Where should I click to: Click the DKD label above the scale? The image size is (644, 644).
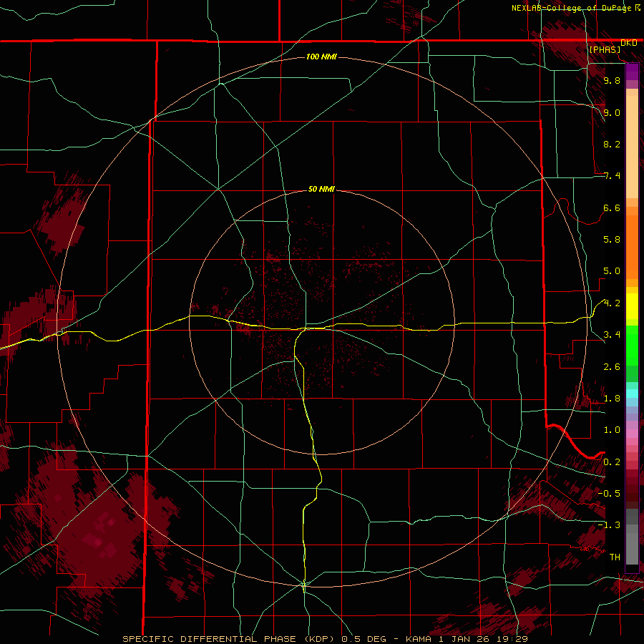628,43
